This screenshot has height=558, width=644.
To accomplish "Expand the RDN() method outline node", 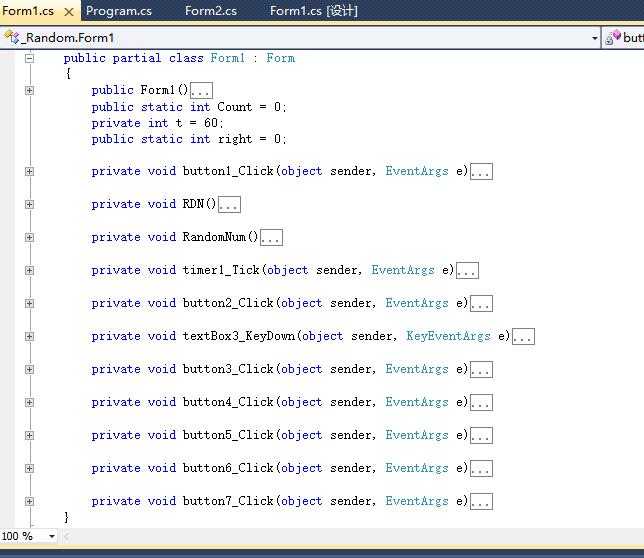I will (29, 204).
